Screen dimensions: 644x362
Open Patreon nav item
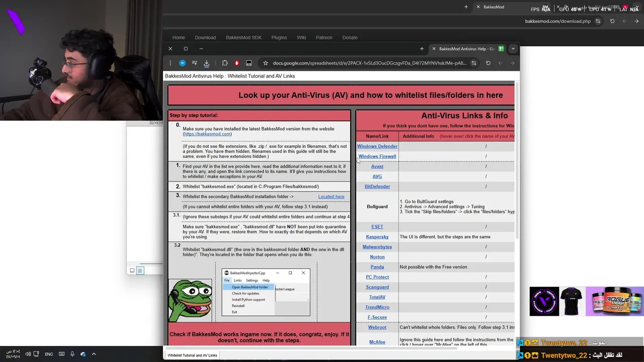(x=324, y=38)
